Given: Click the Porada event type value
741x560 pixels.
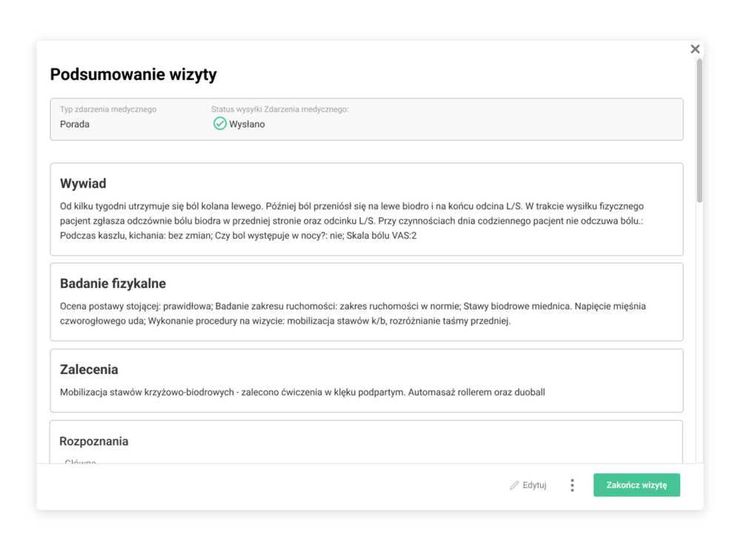Looking at the screenshot, I should click(75, 124).
